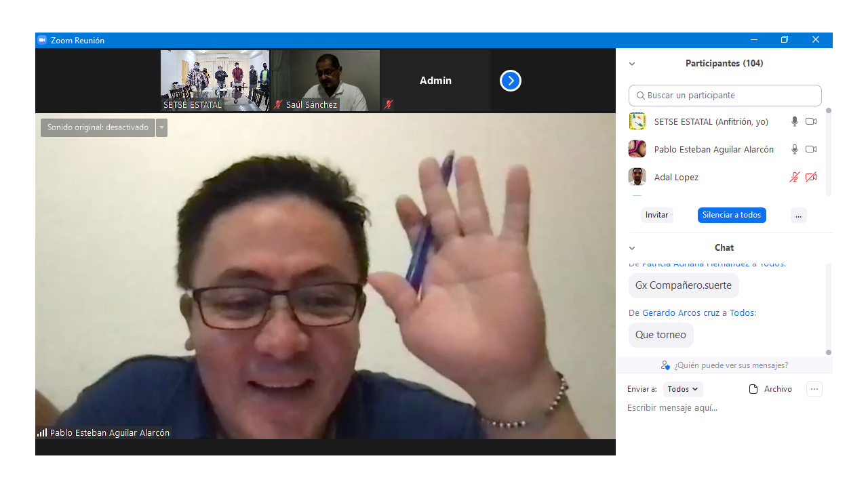Click the Chat panel title
Viewport: 868px width, 488px height.
[x=724, y=248]
